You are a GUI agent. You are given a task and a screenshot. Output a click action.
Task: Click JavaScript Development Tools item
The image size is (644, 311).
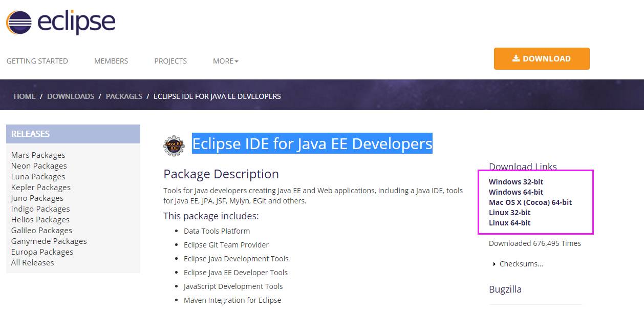pyautogui.click(x=233, y=286)
